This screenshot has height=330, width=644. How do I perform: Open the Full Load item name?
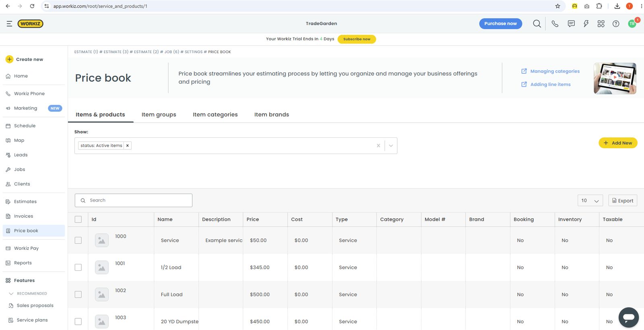(172, 295)
